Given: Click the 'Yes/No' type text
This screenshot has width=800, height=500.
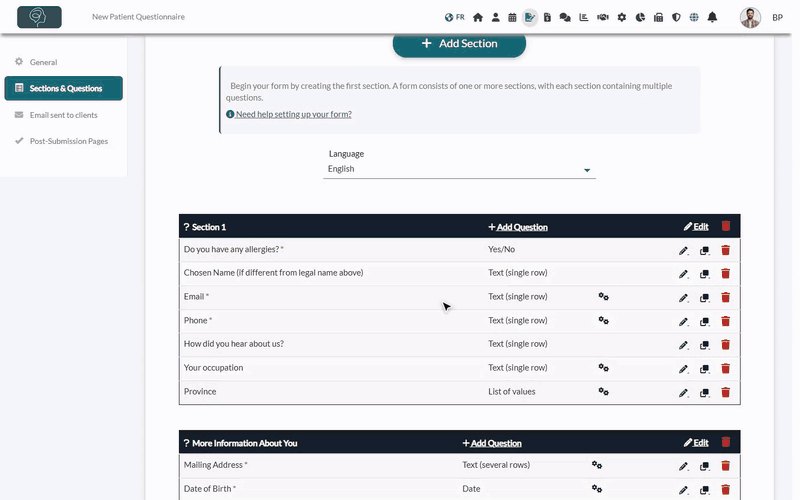Looking at the screenshot, I should point(502,249).
